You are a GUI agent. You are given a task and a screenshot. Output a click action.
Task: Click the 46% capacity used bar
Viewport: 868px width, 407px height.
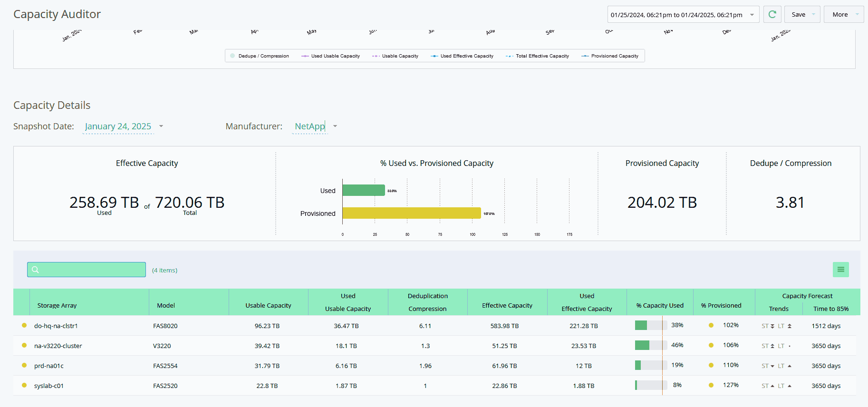click(x=651, y=345)
